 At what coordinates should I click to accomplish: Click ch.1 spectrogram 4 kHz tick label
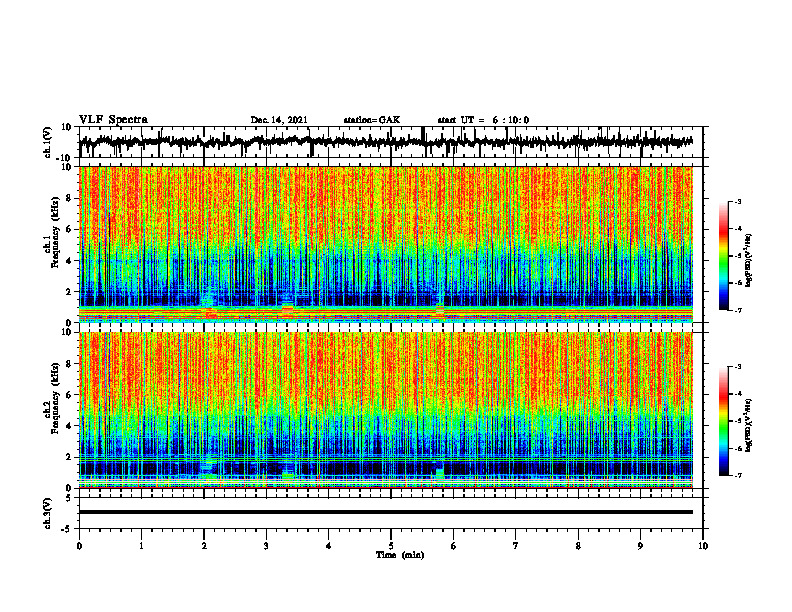[x=69, y=261]
